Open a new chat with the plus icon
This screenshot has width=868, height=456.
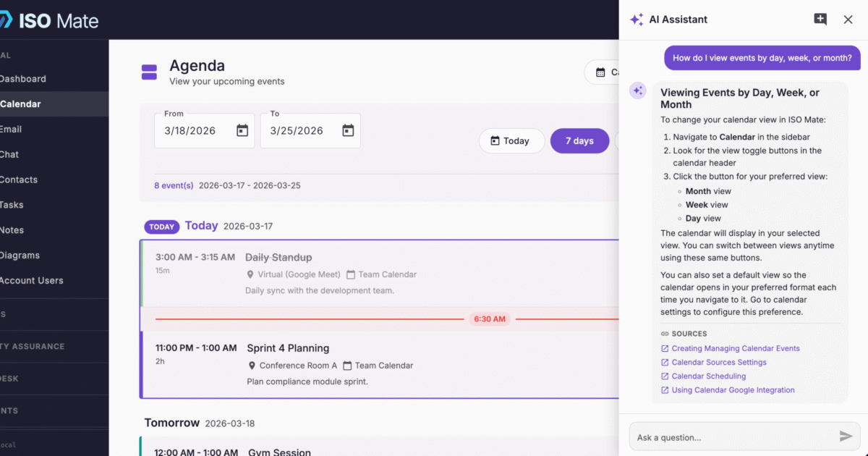pos(821,20)
